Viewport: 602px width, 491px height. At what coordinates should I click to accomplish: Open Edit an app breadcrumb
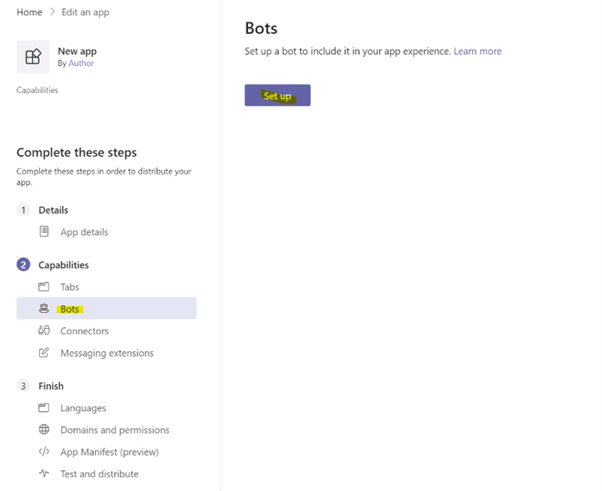[x=85, y=12]
